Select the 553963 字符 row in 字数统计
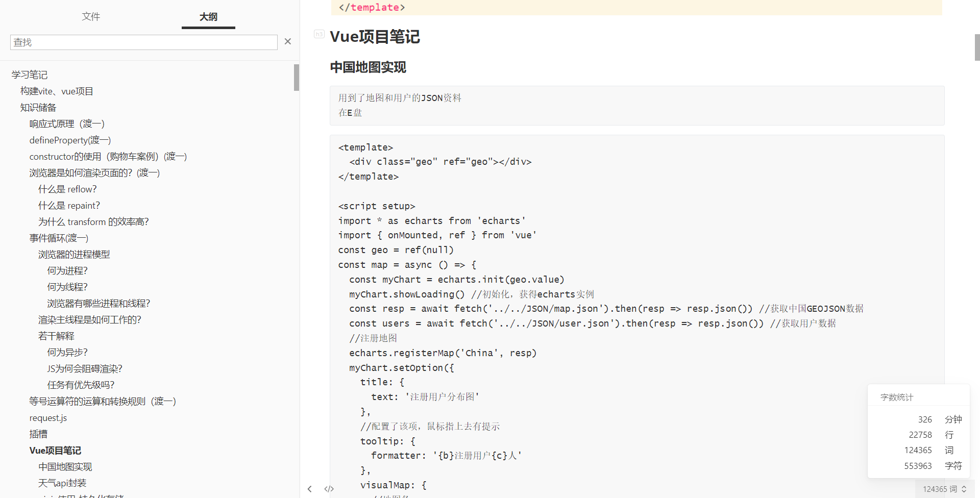 point(919,466)
